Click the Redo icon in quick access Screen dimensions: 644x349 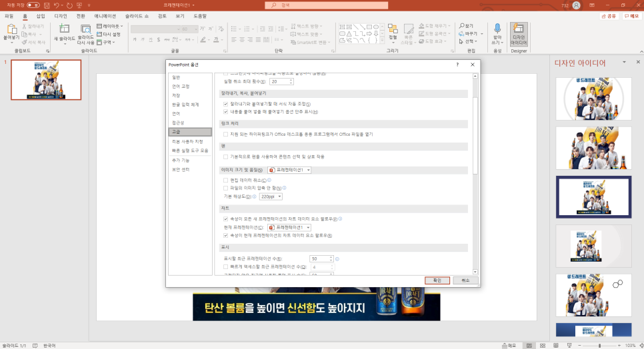tap(69, 5)
